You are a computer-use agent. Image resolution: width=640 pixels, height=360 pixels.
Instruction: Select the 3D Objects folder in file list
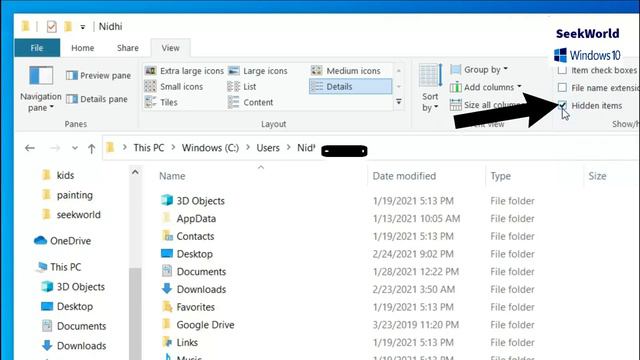[x=200, y=201]
